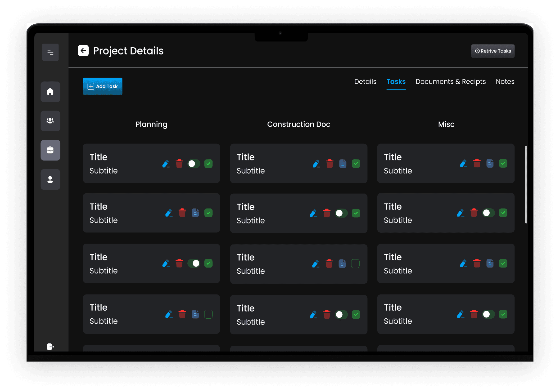Open document icon on first Misc task
This screenshot has height=392, width=560.
(490, 163)
